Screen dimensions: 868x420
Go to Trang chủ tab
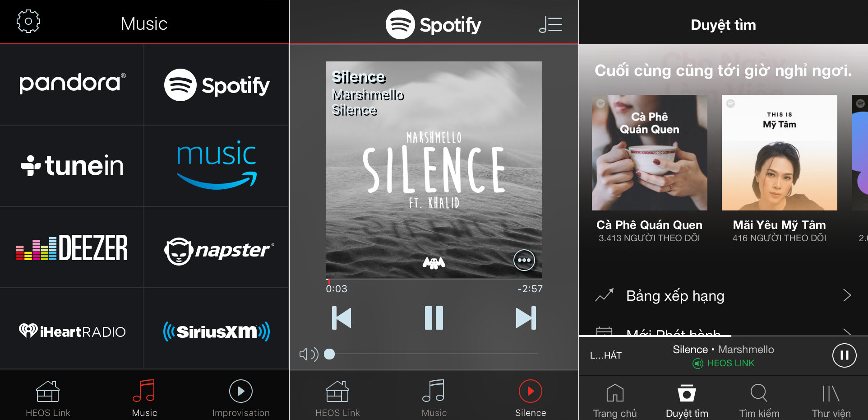pyautogui.click(x=614, y=400)
